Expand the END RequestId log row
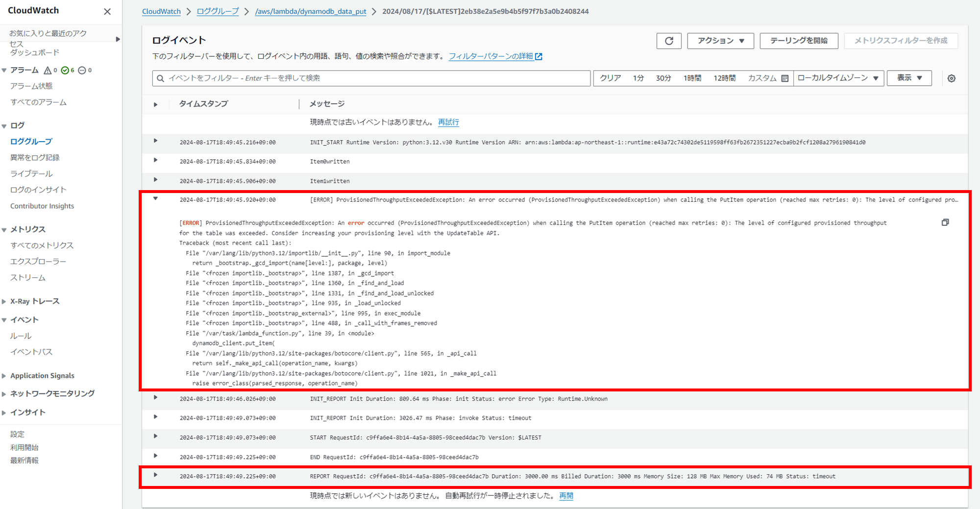980x509 pixels. coord(156,456)
